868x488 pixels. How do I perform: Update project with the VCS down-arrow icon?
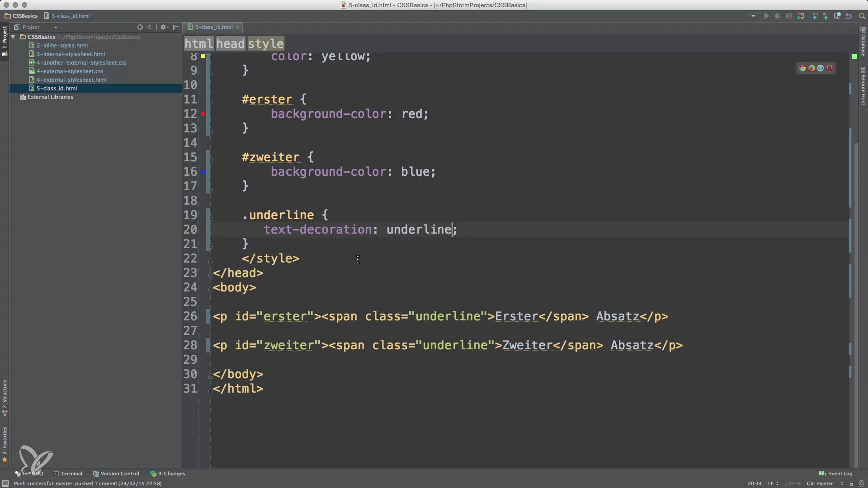(x=815, y=16)
